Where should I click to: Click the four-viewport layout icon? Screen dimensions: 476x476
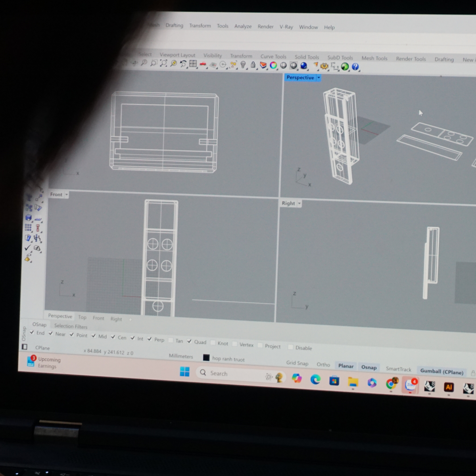click(193, 64)
